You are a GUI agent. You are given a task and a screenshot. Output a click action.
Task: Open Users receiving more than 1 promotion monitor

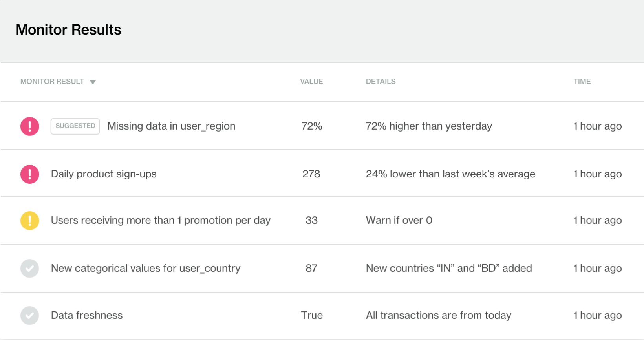coord(161,221)
